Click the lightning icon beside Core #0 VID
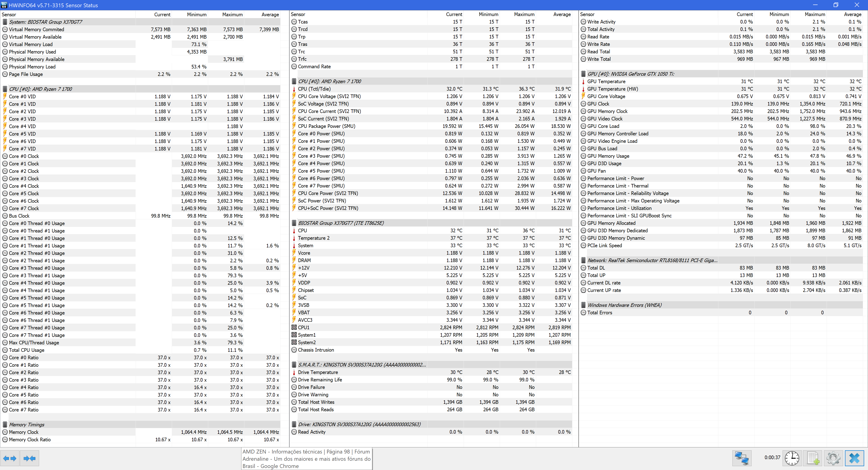Screen dimensions: 868x470 [5, 96]
